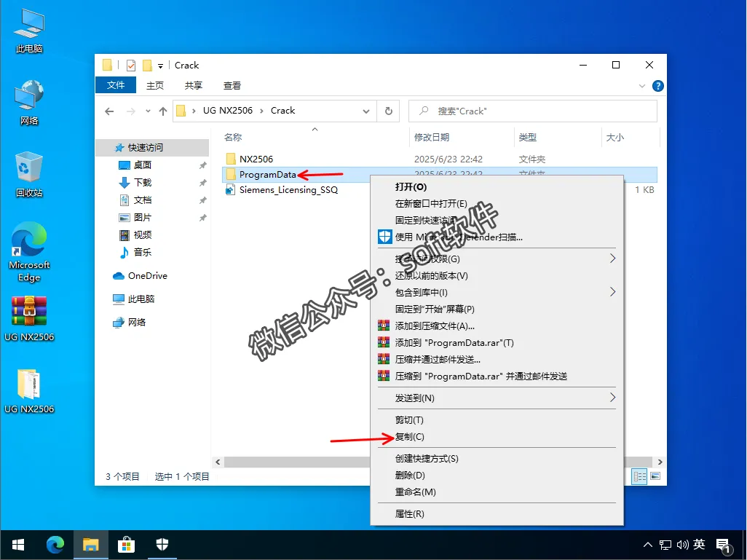Image resolution: width=747 pixels, height=560 pixels.
Task: Select the NX2506 folder
Action: [256, 159]
